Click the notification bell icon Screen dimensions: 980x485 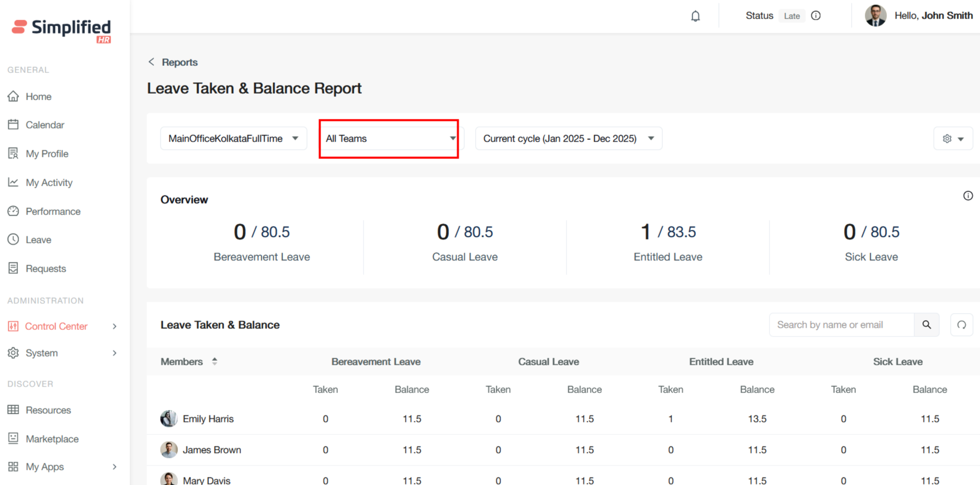(695, 16)
